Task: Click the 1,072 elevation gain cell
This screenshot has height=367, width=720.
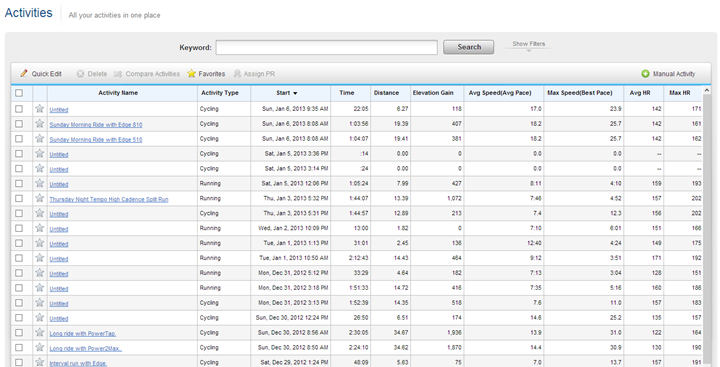Action: point(437,198)
